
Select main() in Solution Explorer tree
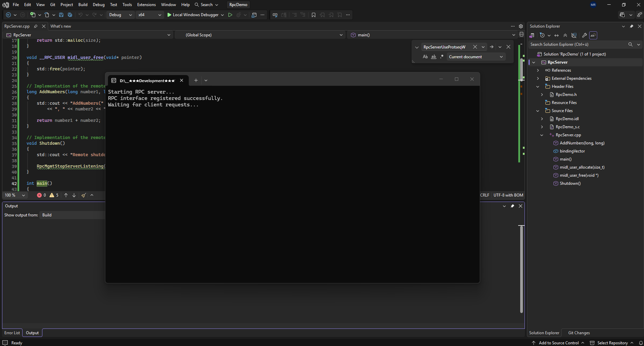(x=565, y=159)
